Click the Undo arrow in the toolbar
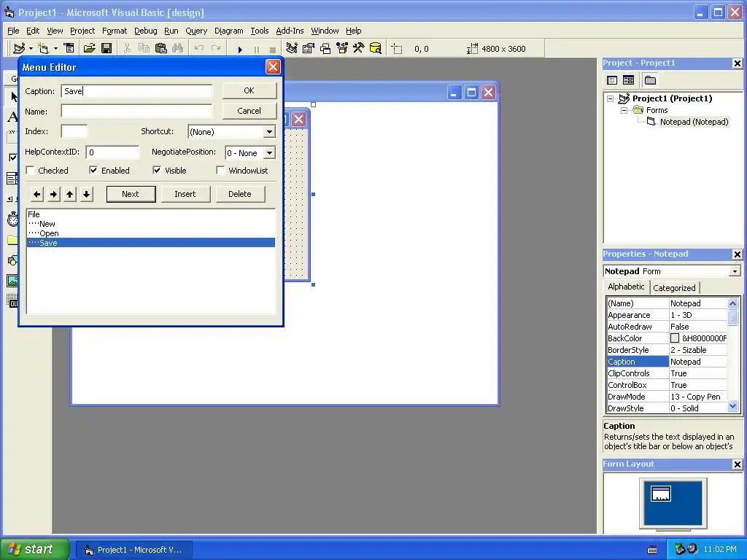This screenshot has width=747, height=560. click(x=199, y=49)
